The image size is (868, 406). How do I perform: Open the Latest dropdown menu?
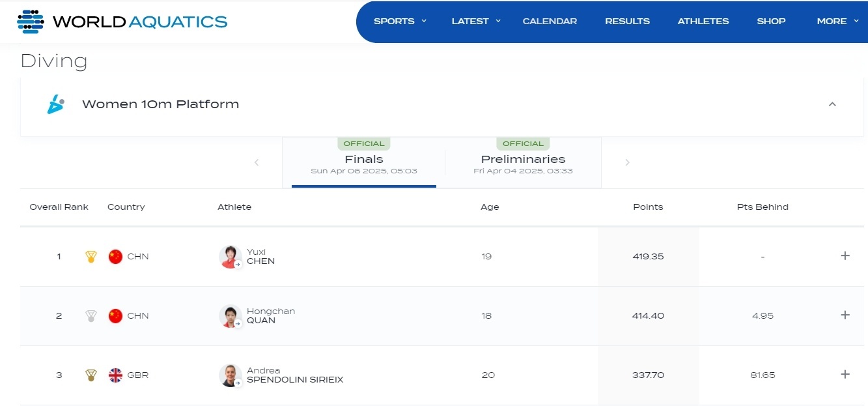point(475,22)
